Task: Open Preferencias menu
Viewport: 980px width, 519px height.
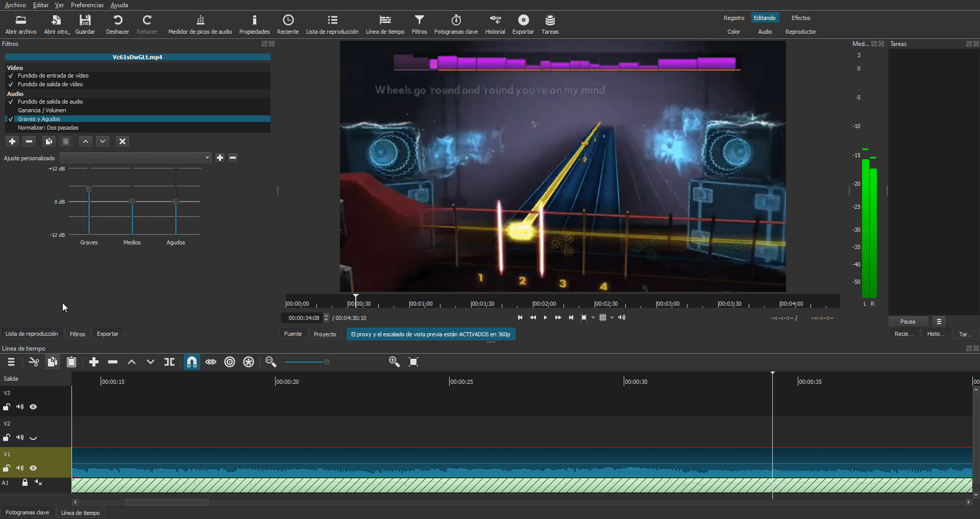Action: 87,5
